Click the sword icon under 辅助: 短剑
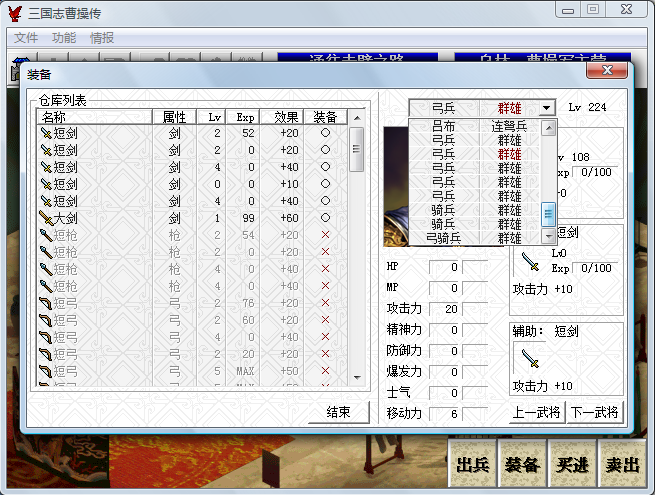The height and width of the screenshot is (495, 655). tap(530, 359)
